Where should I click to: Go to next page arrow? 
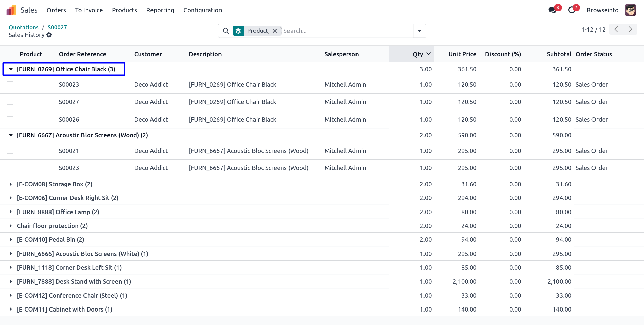pyautogui.click(x=630, y=29)
